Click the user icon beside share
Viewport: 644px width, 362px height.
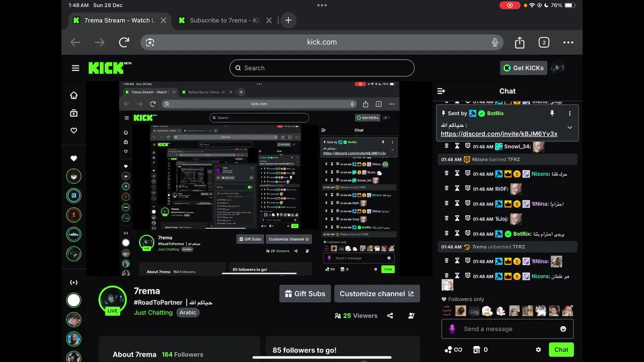(412, 316)
